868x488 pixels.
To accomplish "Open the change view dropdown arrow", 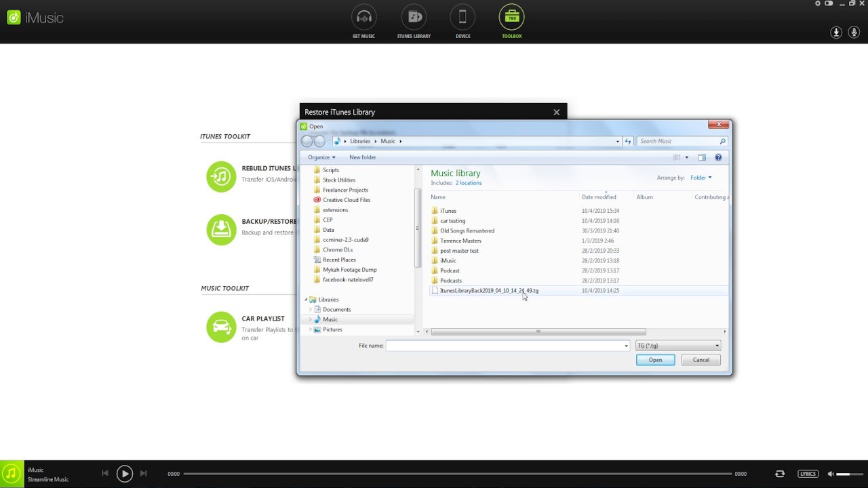I will 687,157.
